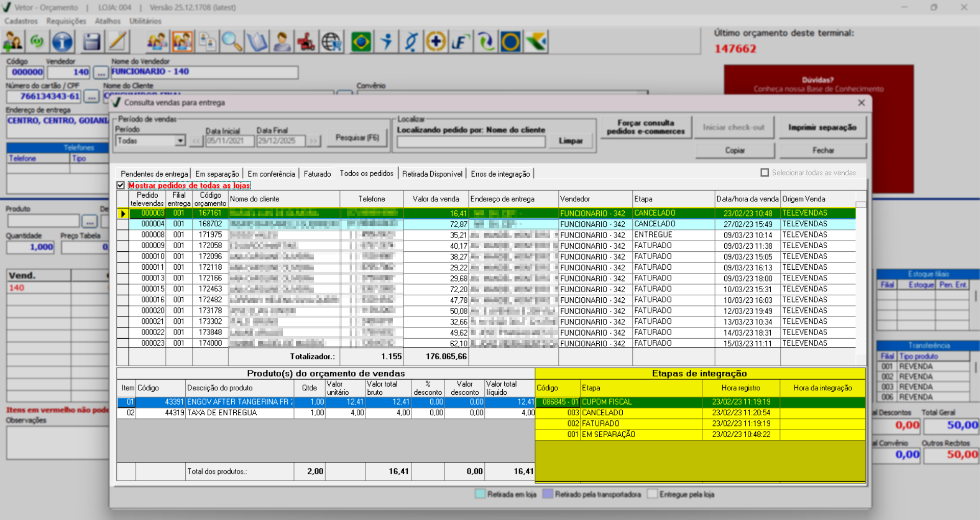The width and height of the screenshot is (980, 520).
Task: Click the Imprimir separação button
Action: [x=822, y=128]
